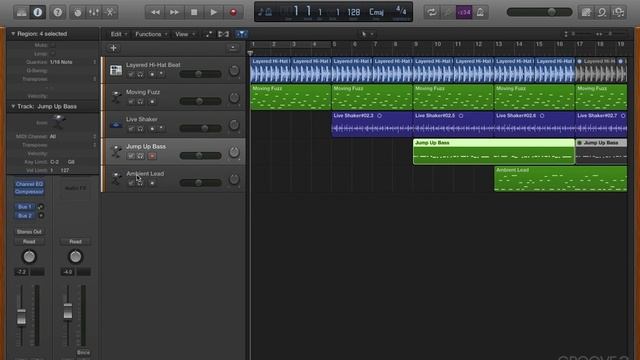Open the Library panel icon
The height and width of the screenshot is (360, 640).
[22, 12]
